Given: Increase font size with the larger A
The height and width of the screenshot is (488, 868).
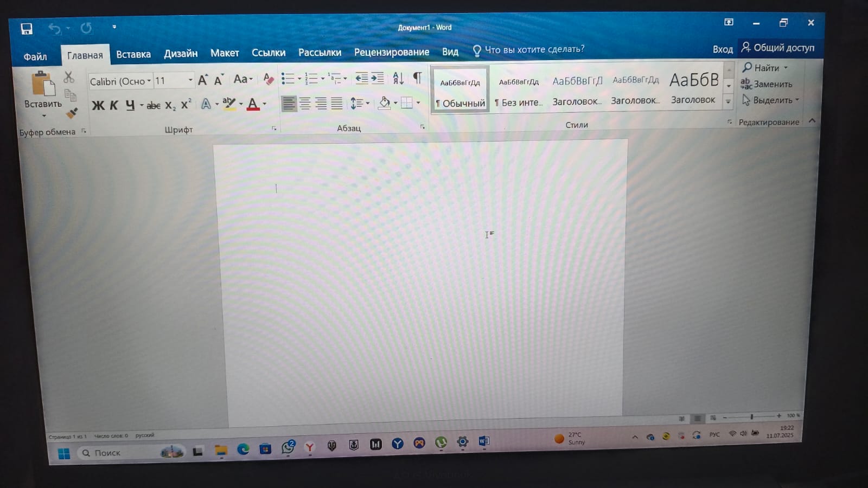Looking at the screenshot, I should pyautogui.click(x=203, y=80).
